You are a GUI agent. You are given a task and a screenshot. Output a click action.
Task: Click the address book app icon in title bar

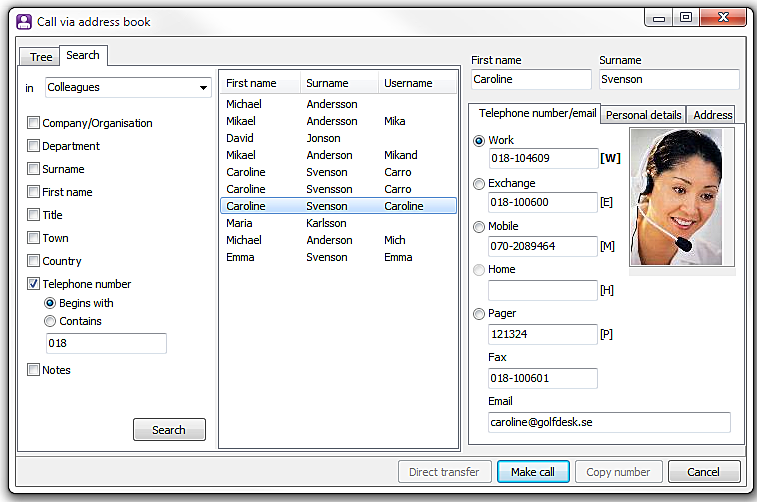(x=24, y=22)
